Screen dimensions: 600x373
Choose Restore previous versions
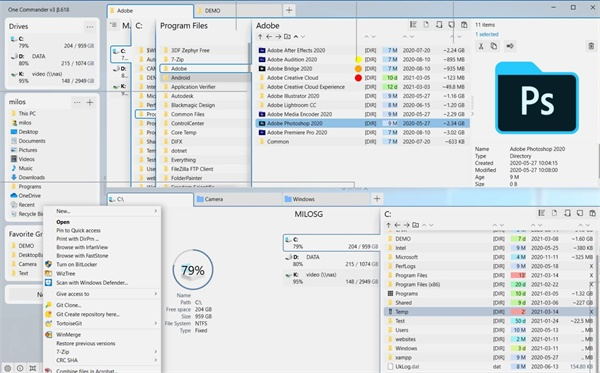pos(86,344)
